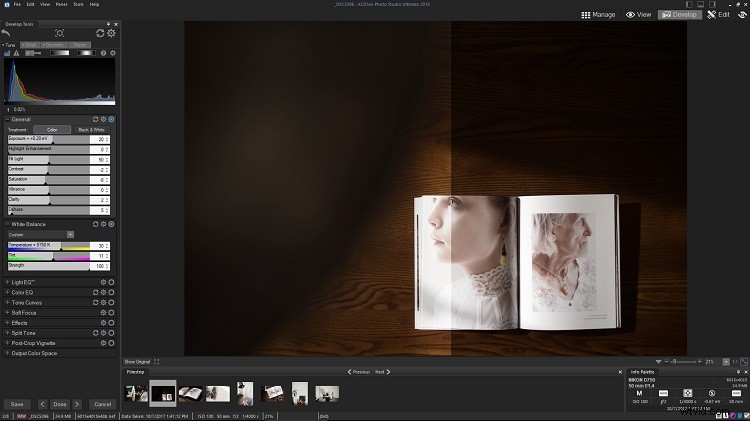This screenshot has height=421, width=750.
Task: Enable the Light EQ group circle
Action: pos(111,282)
